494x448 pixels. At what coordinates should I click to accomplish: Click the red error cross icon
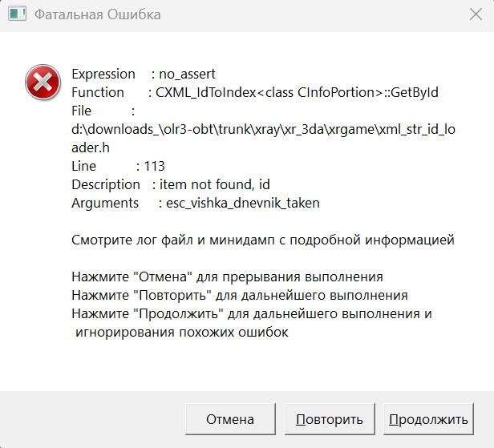click(x=40, y=82)
